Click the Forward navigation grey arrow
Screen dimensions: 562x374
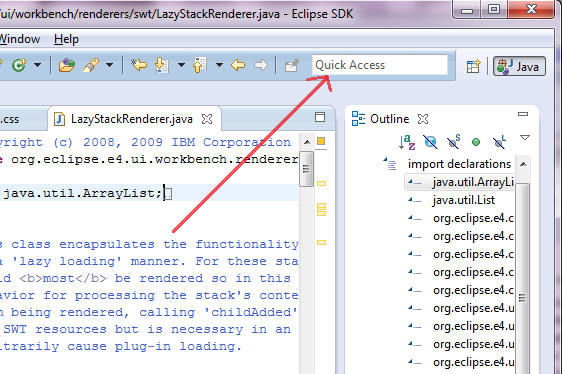coord(261,65)
